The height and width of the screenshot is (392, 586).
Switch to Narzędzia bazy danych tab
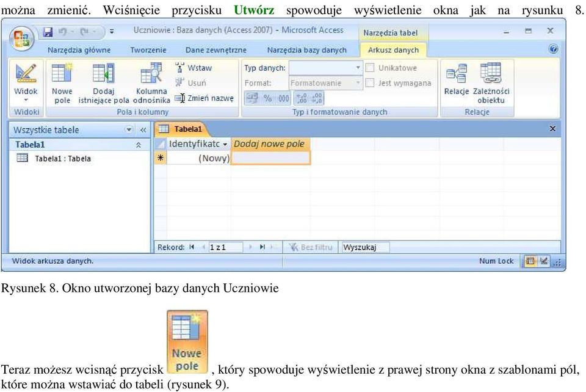[x=307, y=50]
